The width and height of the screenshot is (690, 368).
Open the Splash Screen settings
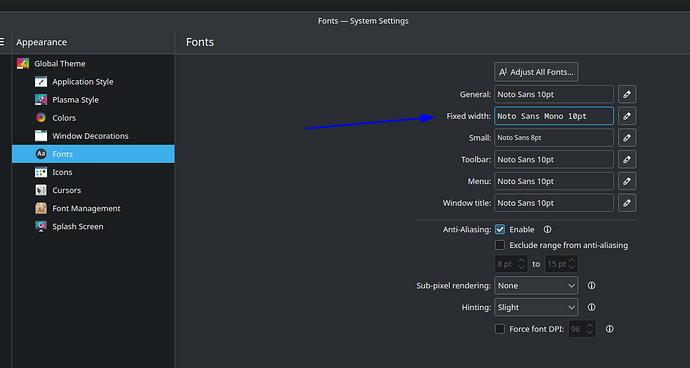coord(93,226)
